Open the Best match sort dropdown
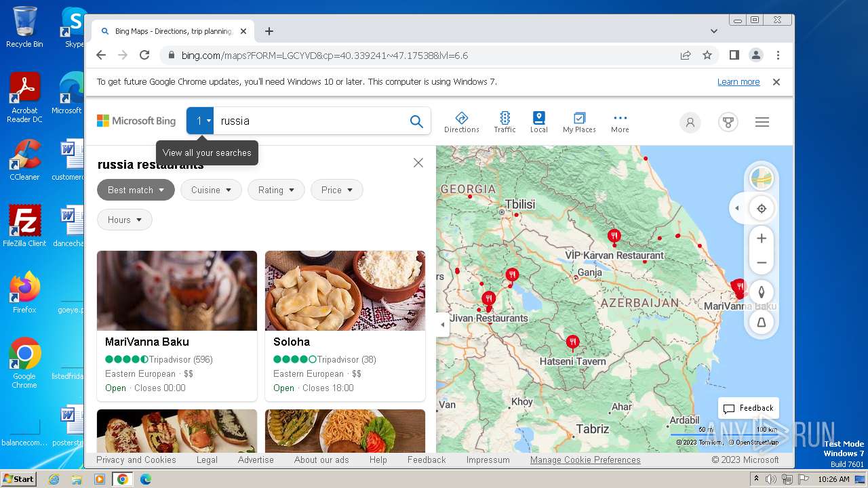 tap(136, 190)
